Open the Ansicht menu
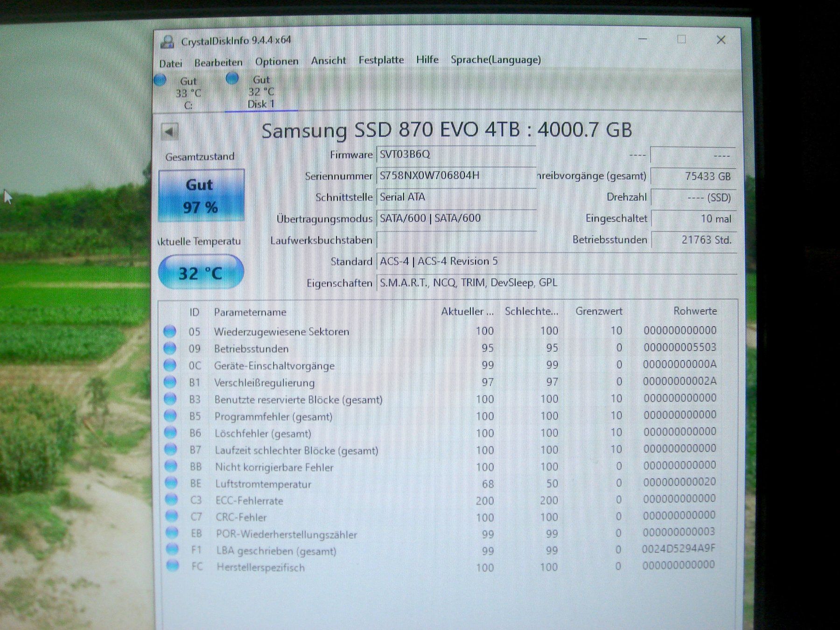 point(329,61)
